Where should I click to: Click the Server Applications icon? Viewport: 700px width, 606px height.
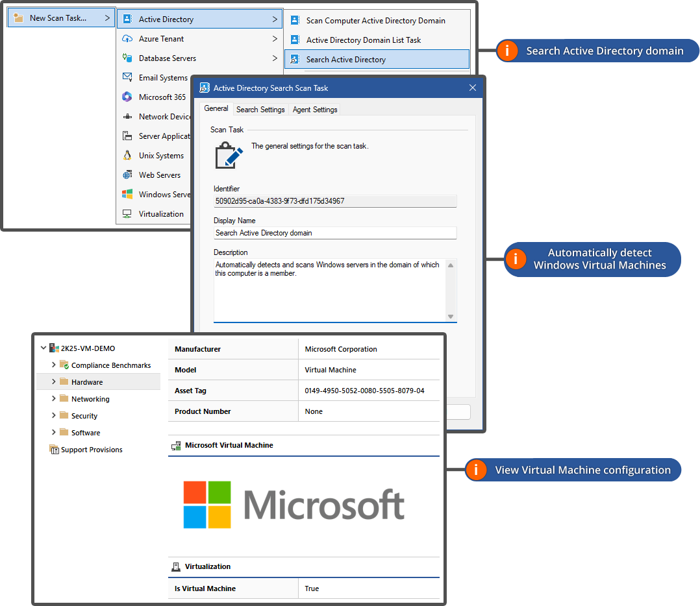click(x=127, y=136)
